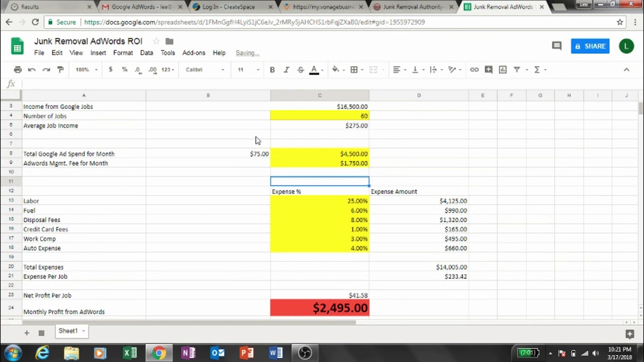Viewport: 644px width, 362px height.
Task: Open the font size 11 dropdown
Action: [249, 69]
